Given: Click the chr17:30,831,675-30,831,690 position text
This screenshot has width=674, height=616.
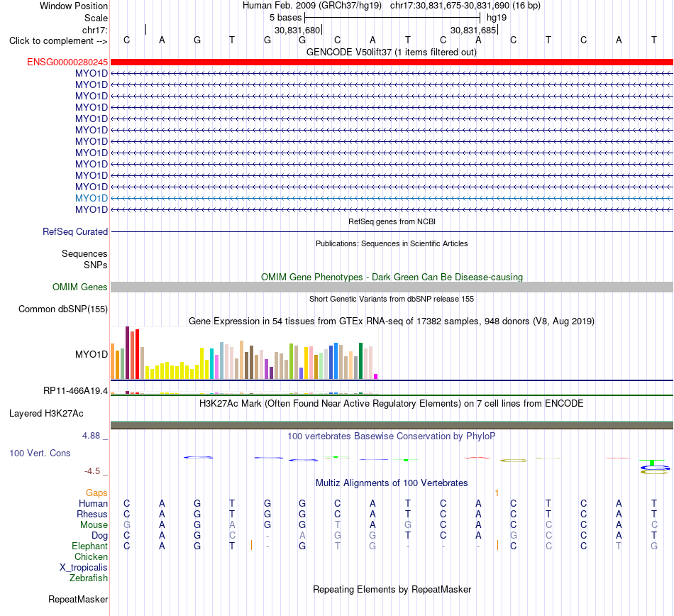Looking at the screenshot, I should [x=465, y=6].
